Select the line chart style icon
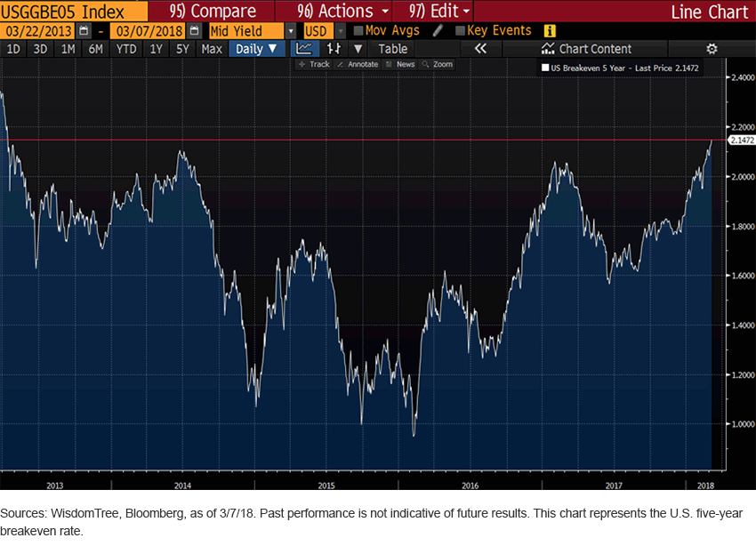 [304, 49]
